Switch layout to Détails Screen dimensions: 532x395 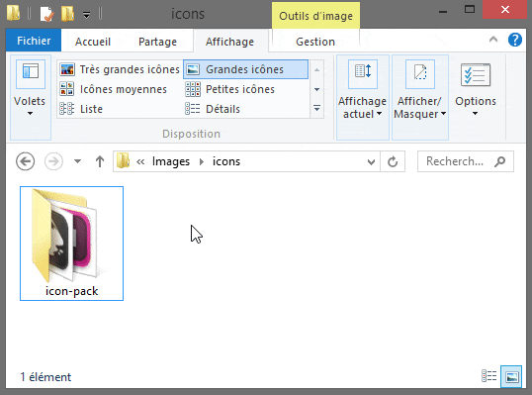(213, 109)
